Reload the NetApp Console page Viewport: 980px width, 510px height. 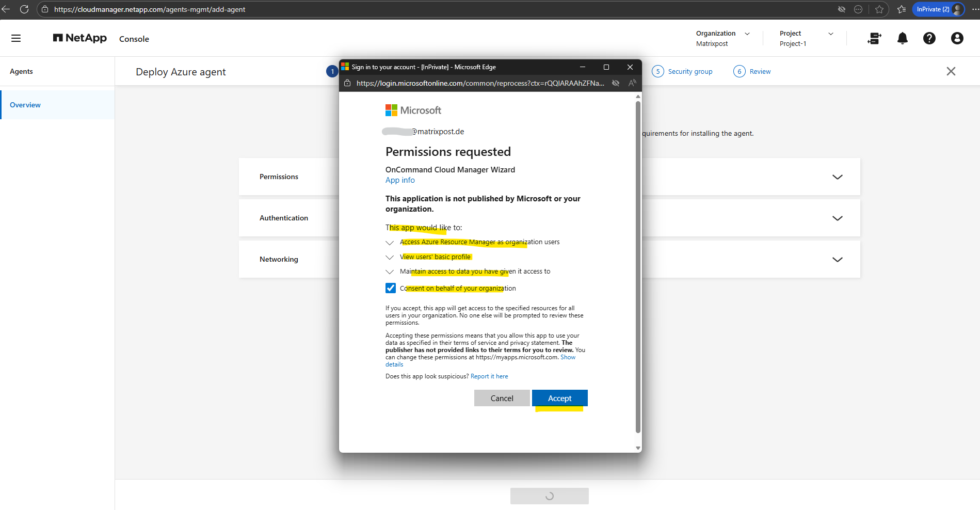point(24,9)
